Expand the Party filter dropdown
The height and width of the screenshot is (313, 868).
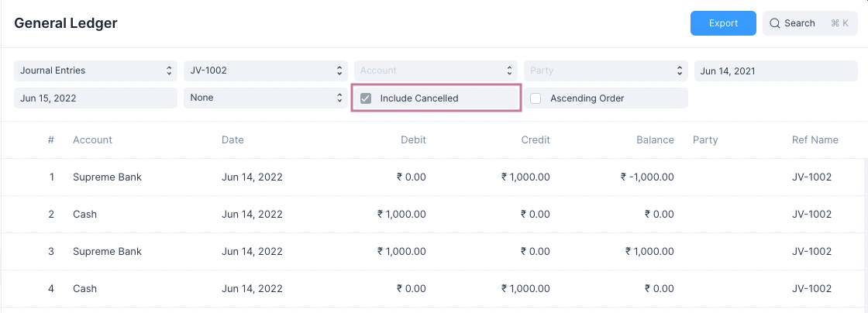click(x=605, y=71)
